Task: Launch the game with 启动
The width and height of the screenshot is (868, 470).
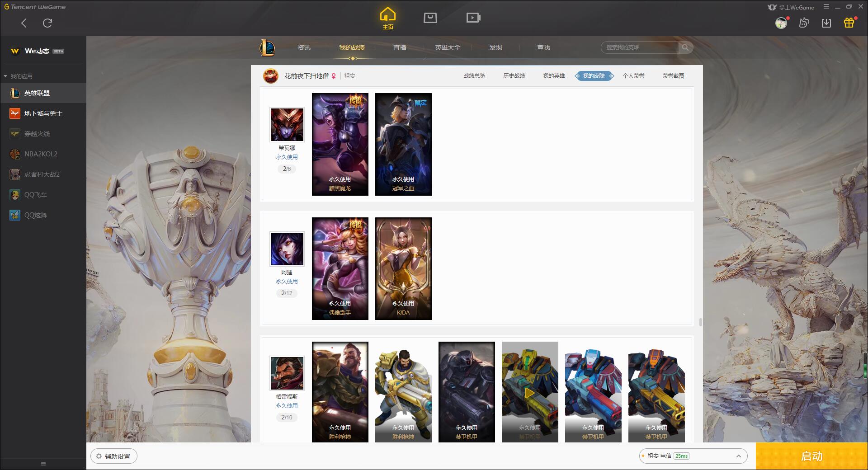Action: click(x=811, y=456)
